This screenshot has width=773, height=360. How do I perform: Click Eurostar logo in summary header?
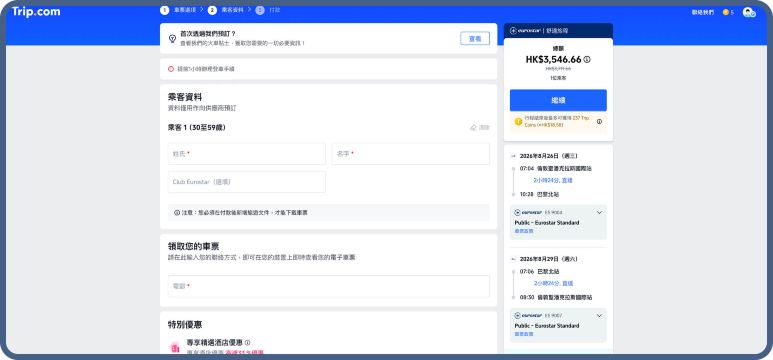[x=526, y=31]
